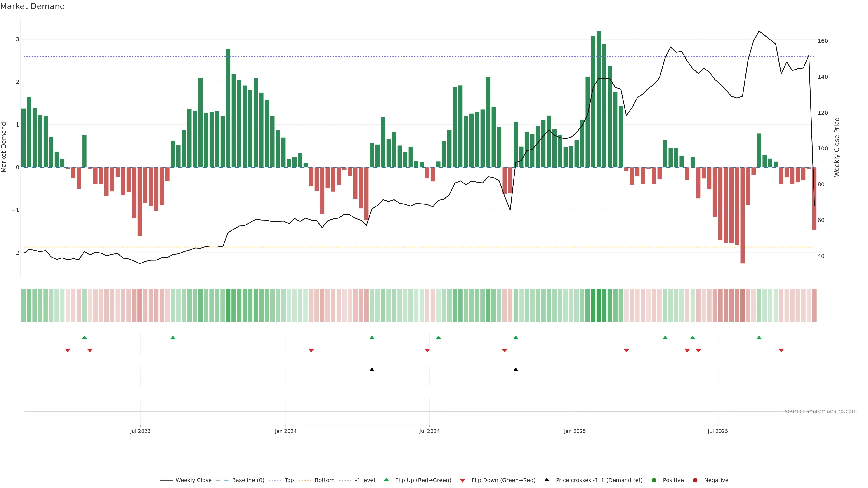Image resolution: width=868 pixels, height=488 pixels.
Task: Click the Market Demand chart title
Action: coord(32,6)
